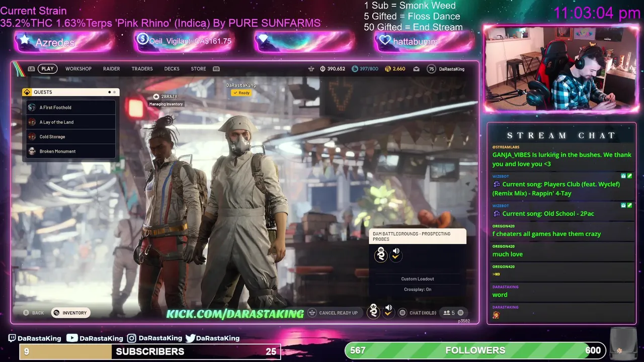The image size is (644, 362).
Task: Click the diamond icon in third alert box
Action: click(x=264, y=39)
